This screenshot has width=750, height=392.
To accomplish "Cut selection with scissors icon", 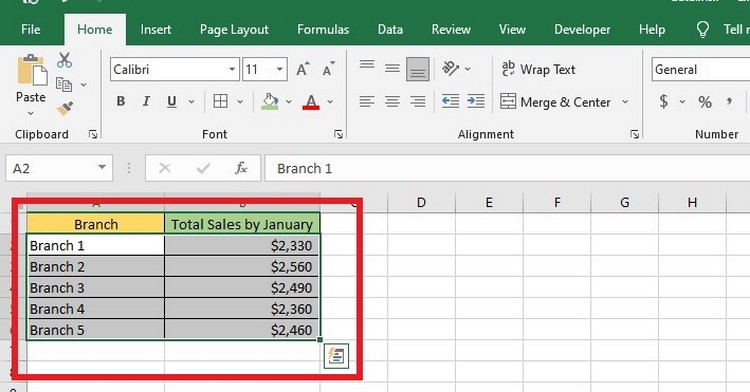I will [64, 60].
